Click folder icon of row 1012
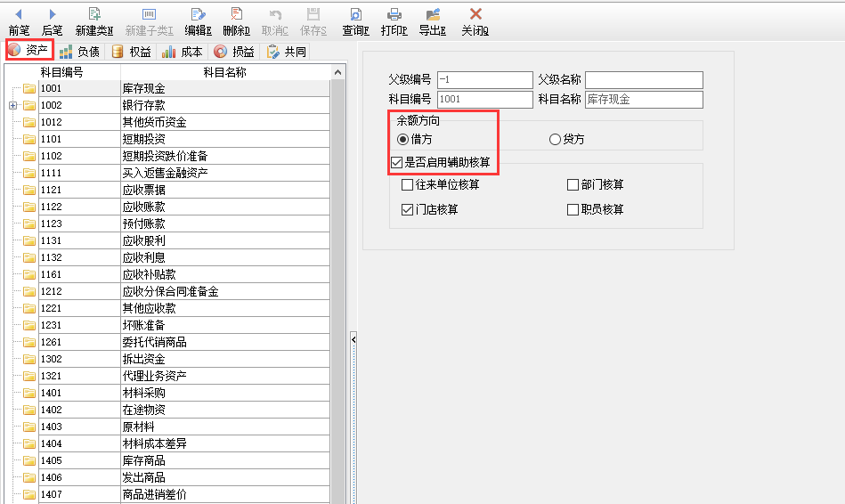845x504 pixels. (29, 122)
